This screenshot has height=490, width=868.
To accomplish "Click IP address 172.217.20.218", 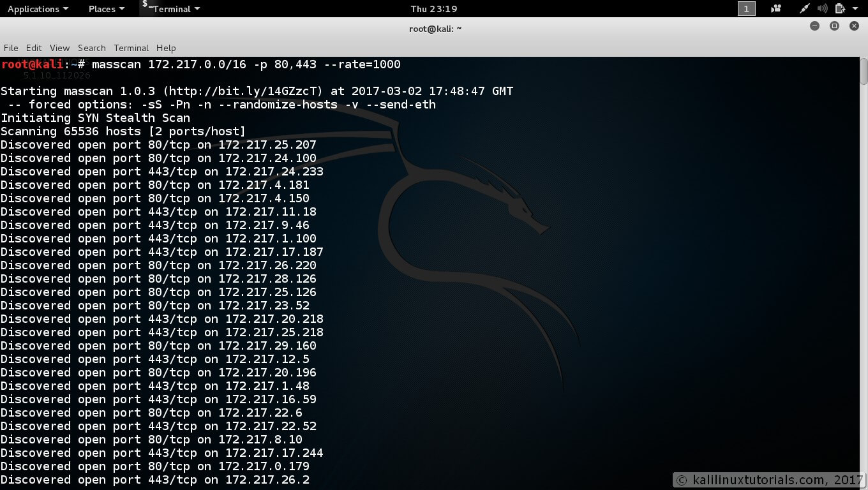I will click(274, 319).
